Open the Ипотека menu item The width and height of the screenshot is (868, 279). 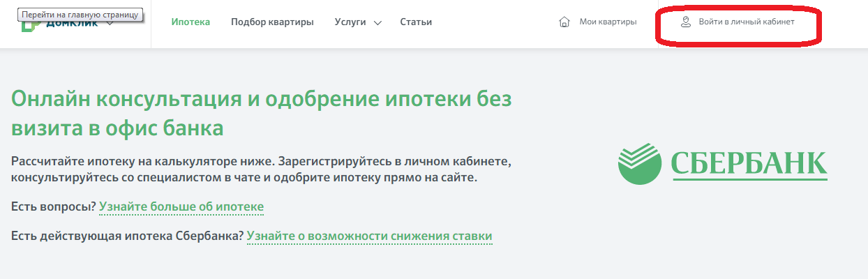tap(190, 22)
